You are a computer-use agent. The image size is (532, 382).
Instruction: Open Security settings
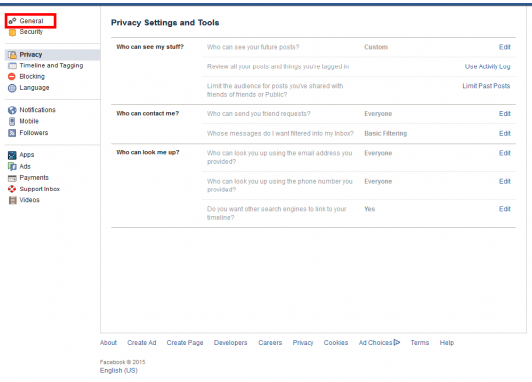(31, 32)
